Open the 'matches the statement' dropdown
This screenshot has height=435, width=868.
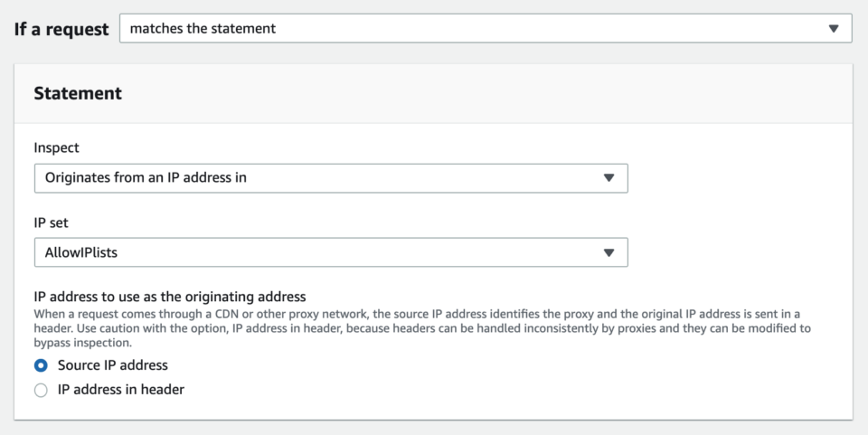point(486,28)
